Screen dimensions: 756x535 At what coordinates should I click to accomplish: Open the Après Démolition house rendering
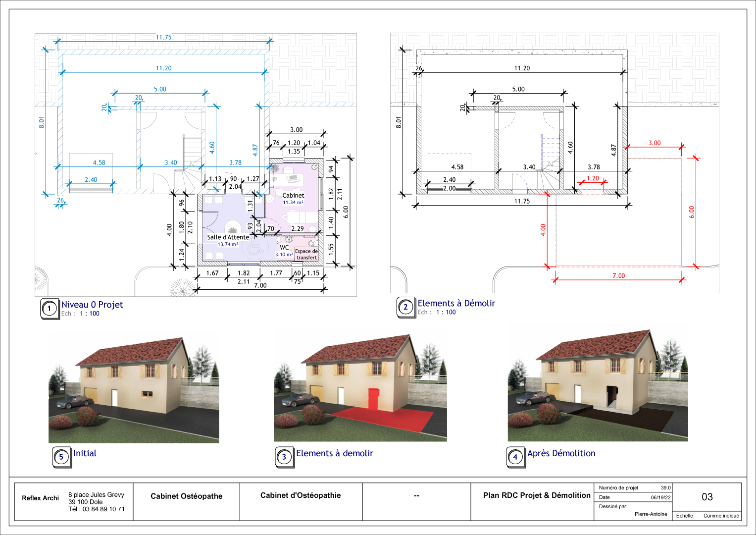(598, 387)
